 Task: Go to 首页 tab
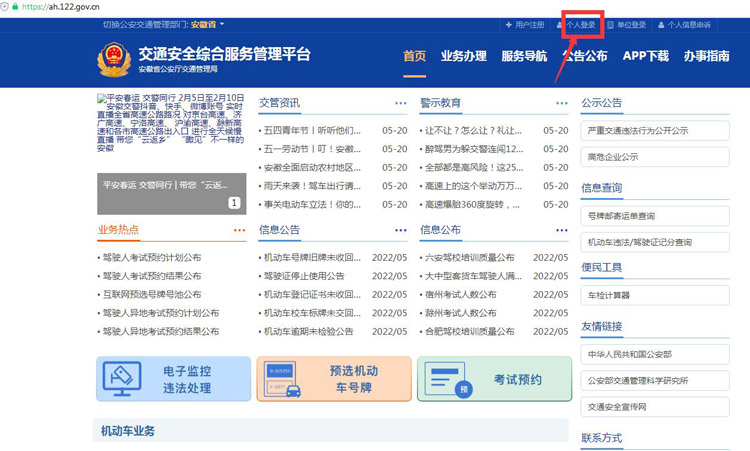tap(414, 56)
